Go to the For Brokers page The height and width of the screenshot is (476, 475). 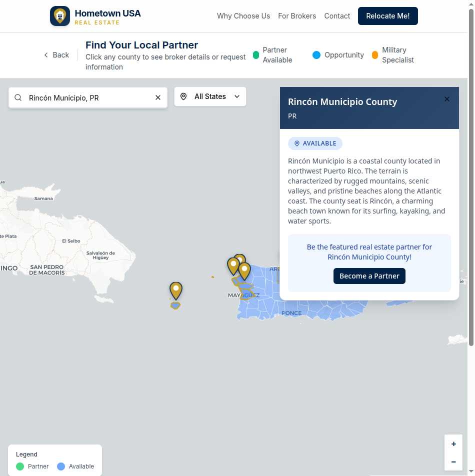click(297, 16)
